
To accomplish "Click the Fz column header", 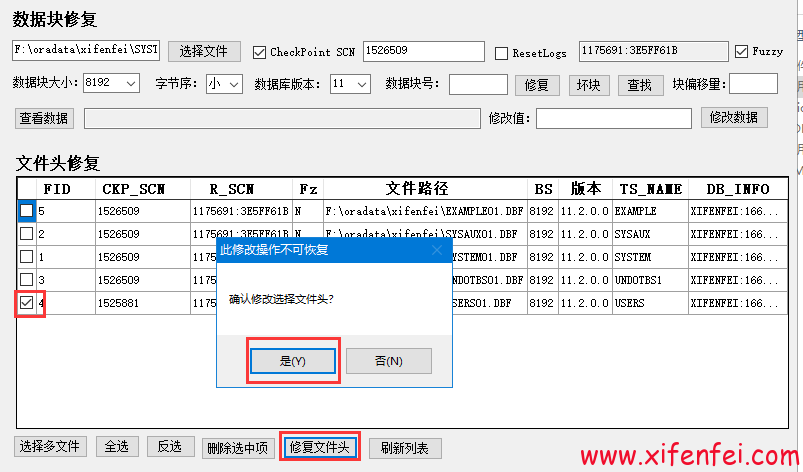I will pos(308,189).
